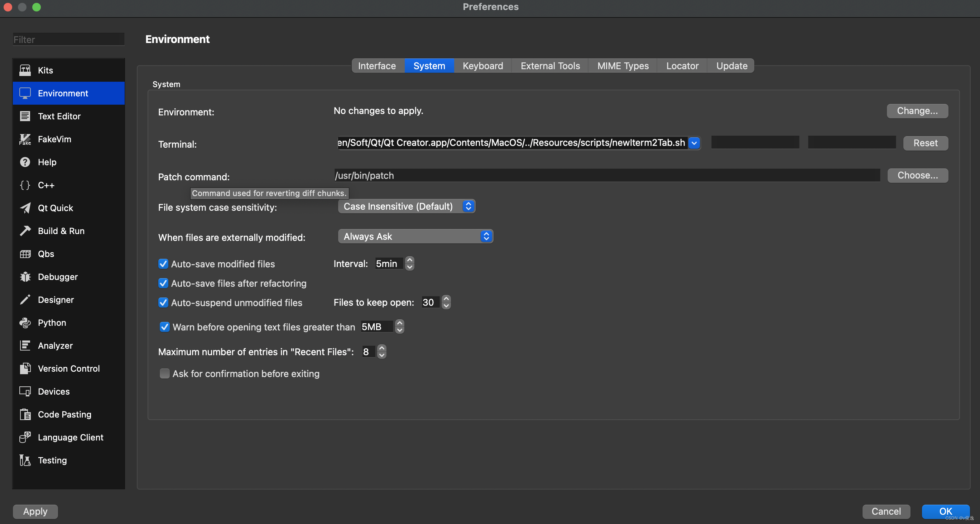Screen dimensions: 980x524
Task: Click the Version Control icon
Action: pyautogui.click(x=25, y=368)
